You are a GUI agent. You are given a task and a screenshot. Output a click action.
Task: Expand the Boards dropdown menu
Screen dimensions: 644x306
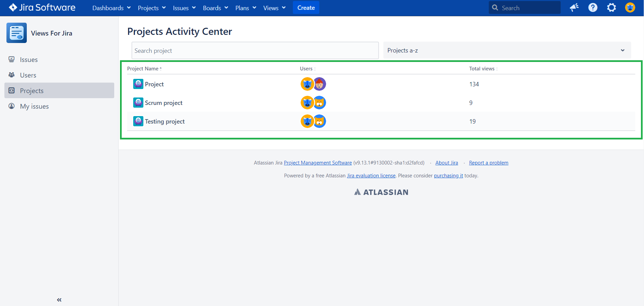[x=215, y=8]
